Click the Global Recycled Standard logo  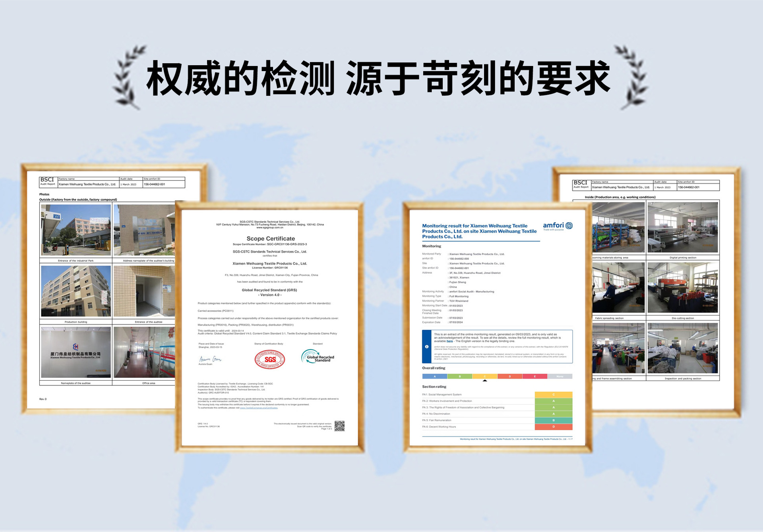pos(318,356)
